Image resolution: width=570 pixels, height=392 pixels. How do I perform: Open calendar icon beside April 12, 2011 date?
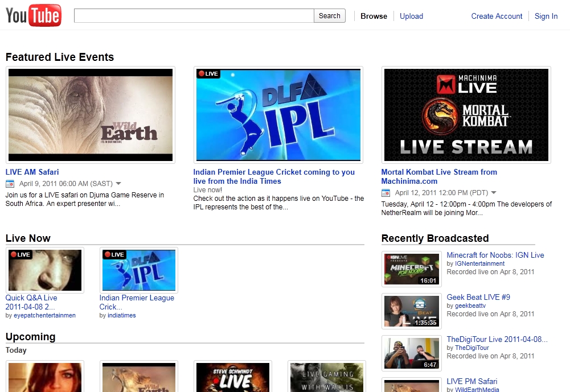[x=386, y=193]
